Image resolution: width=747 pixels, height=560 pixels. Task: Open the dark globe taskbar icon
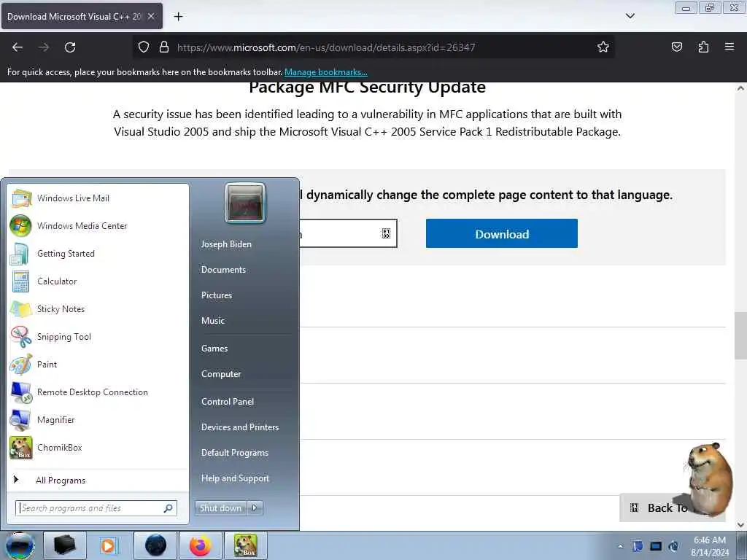pos(155,545)
